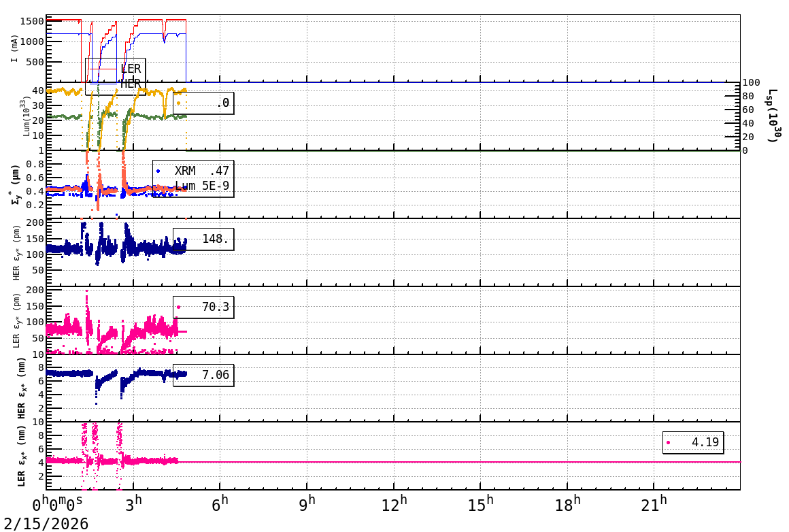This screenshot has height=532, width=789.
Task: Click the 'LER εx* (nm)' axis title
Action: tap(22, 456)
